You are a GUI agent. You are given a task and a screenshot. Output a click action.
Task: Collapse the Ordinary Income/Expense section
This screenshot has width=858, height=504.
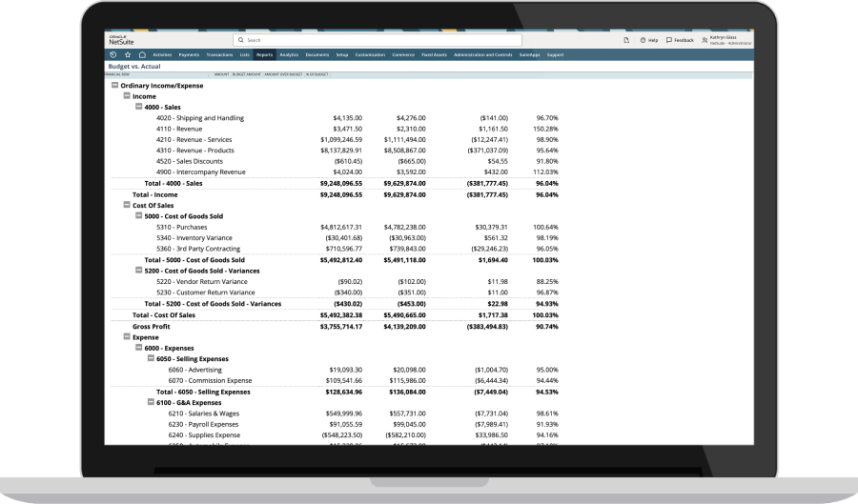(x=114, y=86)
